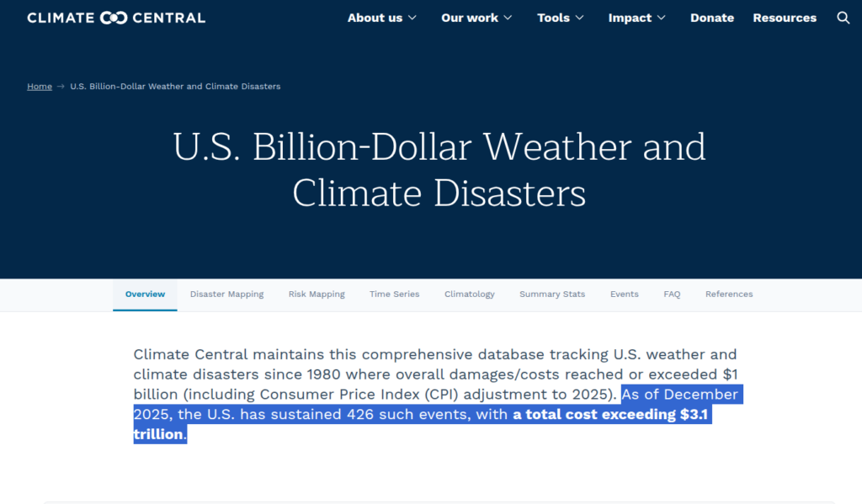This screenshot has width=862, height=504.
Task: Expand the Our work menu
Action: coord(476,18)
